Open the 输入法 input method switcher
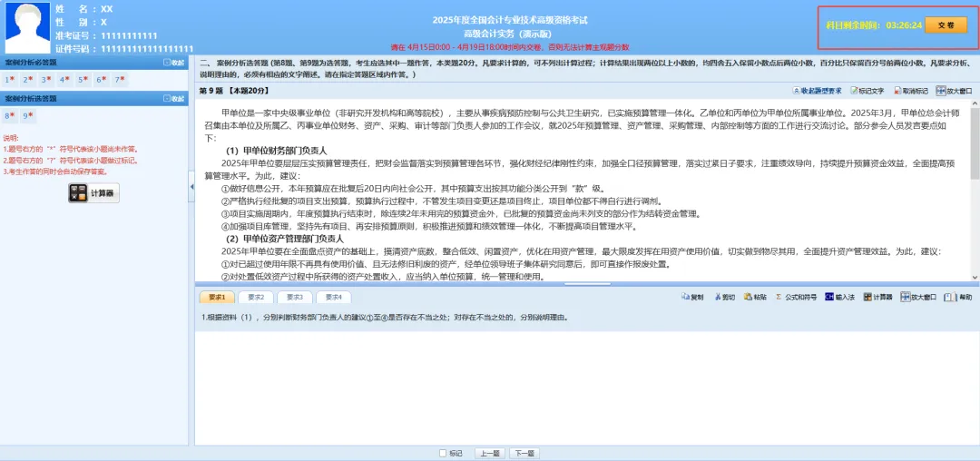 839,298
